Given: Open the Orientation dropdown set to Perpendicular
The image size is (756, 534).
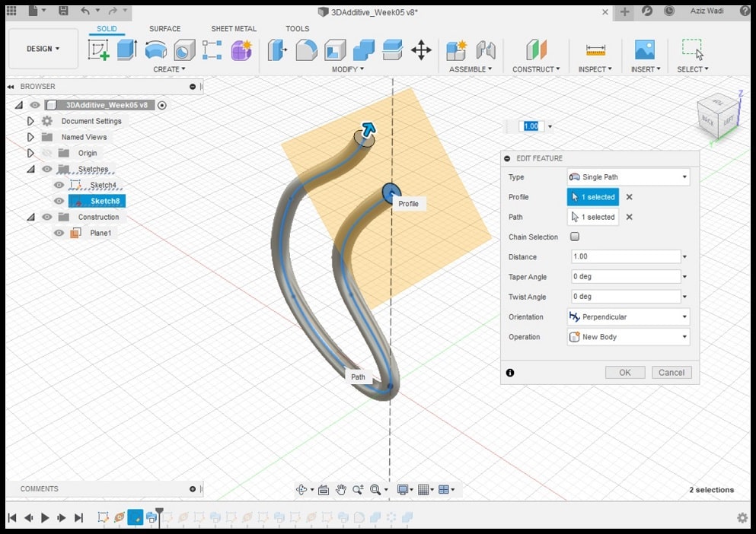Looking at the screenshot, I should click(x=628, y=317).
